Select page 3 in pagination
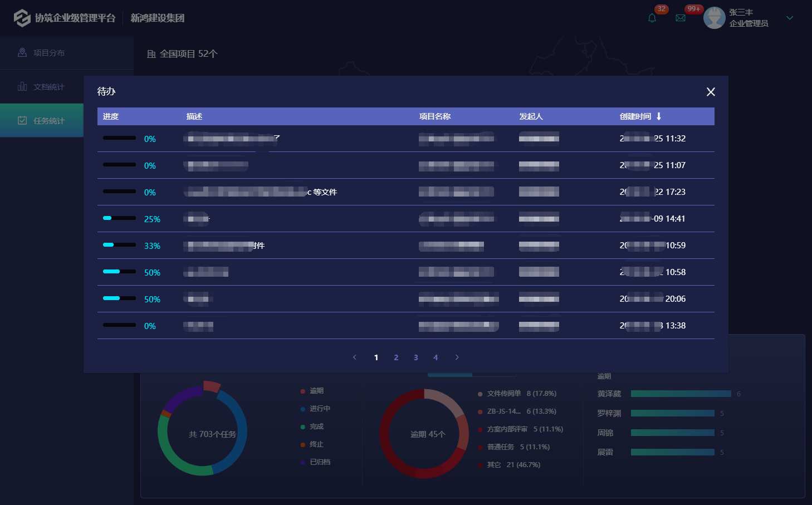The image size is (812, 505). (415, 357)
